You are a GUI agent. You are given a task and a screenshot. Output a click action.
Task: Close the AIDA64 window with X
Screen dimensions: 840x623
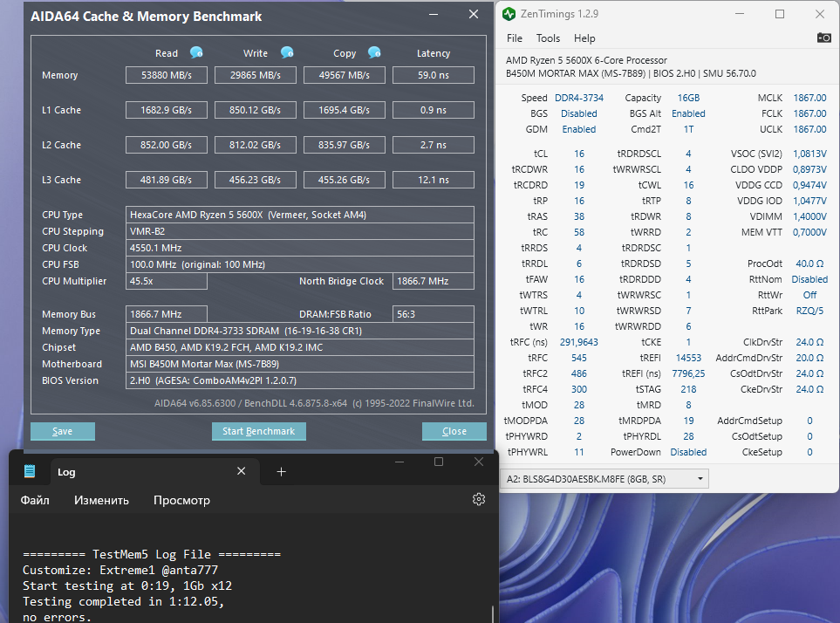coord(474,15)
